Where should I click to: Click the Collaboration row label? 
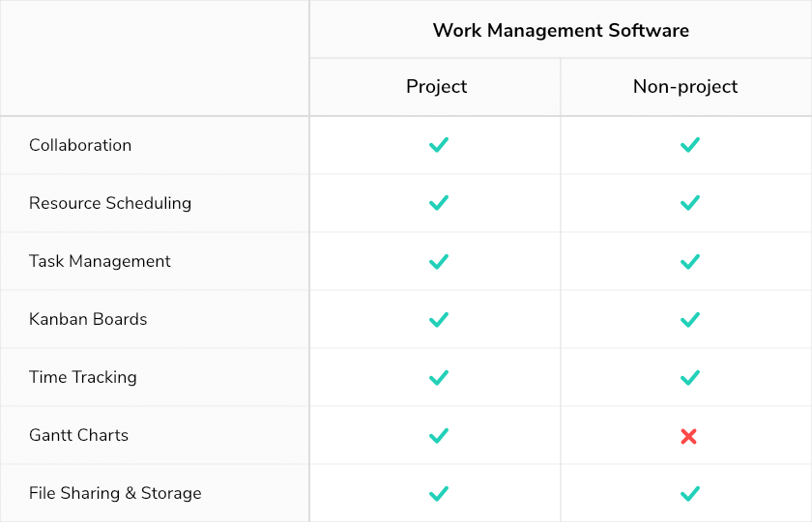[x=80, y=145]
